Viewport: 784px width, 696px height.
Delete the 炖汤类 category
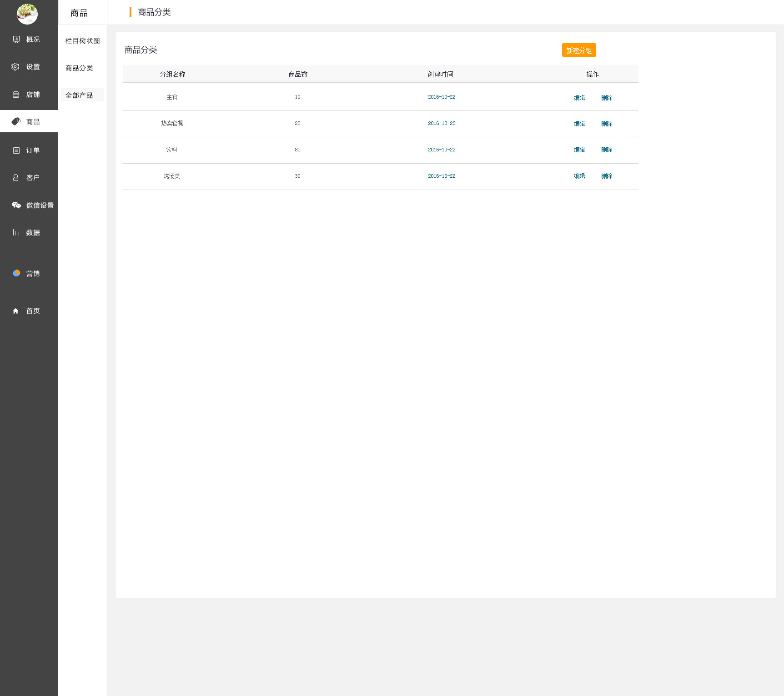607,176
